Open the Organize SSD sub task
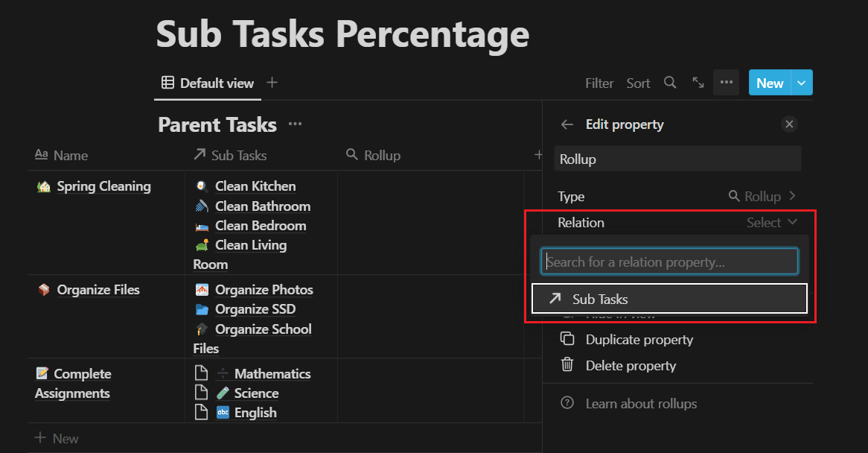Screen dimensions: 868x453 255,309
